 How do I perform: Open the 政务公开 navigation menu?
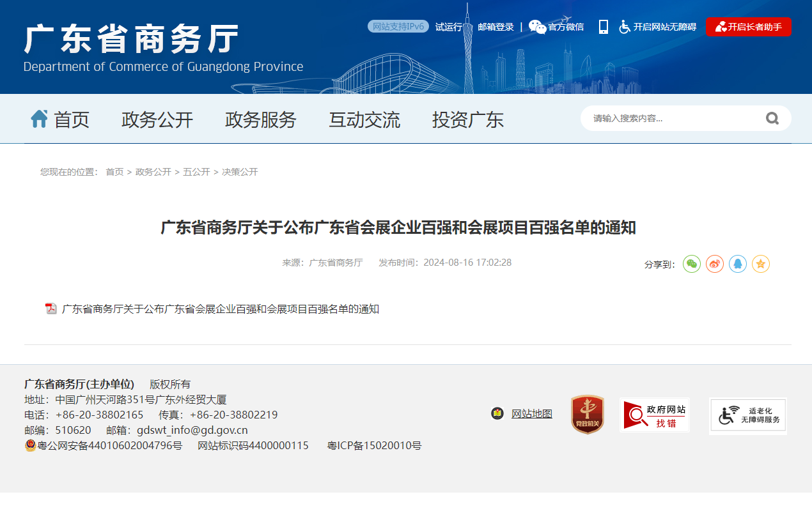157,119
